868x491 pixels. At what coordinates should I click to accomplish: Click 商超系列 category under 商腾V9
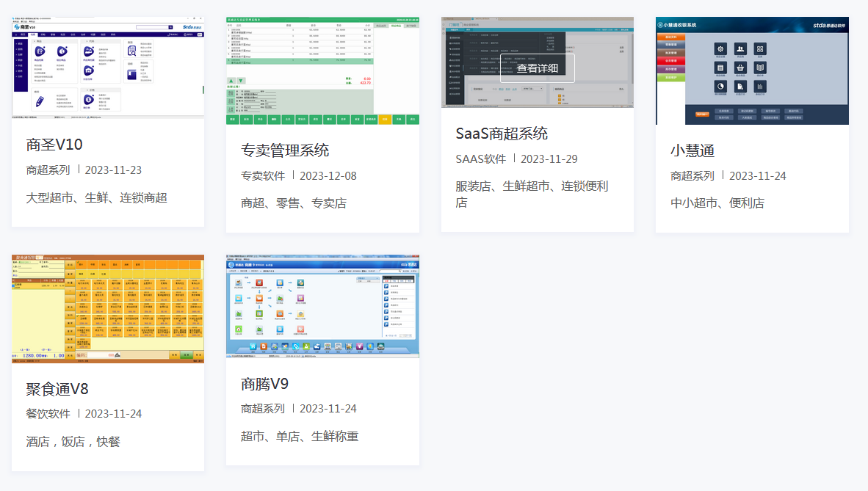click(x=263, y=409)
